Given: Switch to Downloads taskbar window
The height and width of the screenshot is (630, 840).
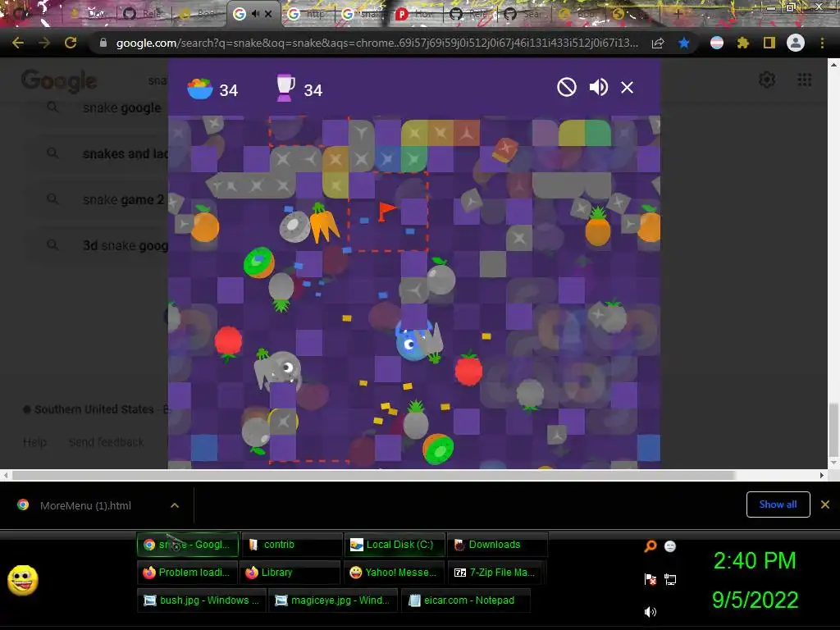Looking at the screenshot, I should (x=497, y=545).
